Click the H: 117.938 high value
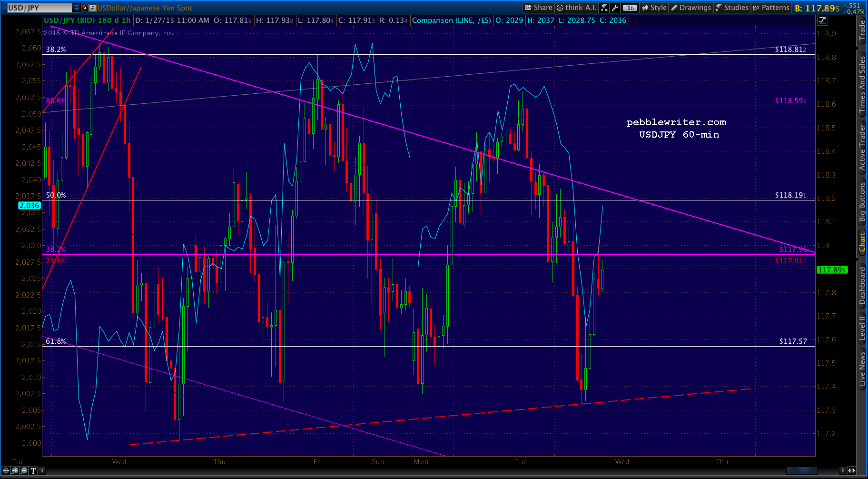 tap(275, 20)
